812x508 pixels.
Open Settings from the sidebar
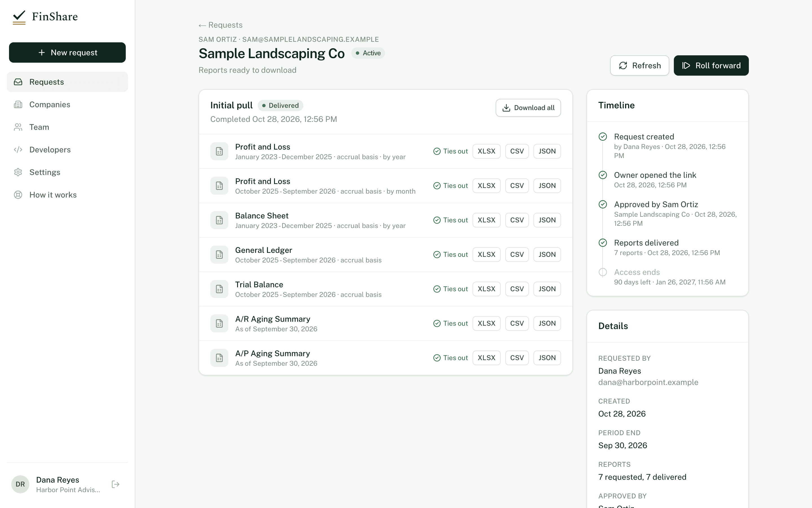pyautogui.click(x=67, y=172)
